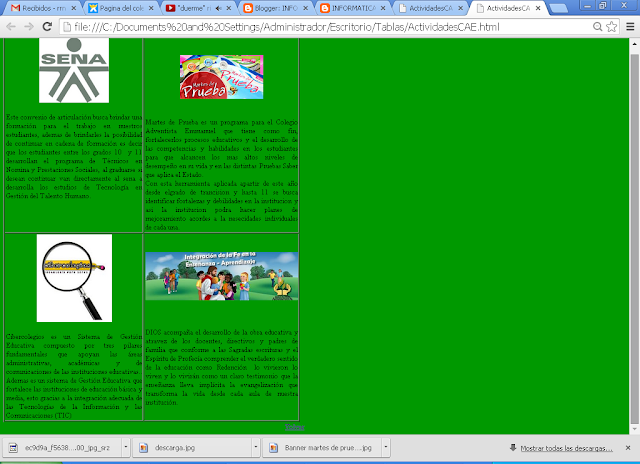Open the Chrome menu button
Image resolution: width=640 pixels, height=464 pixels.
click(630, 27)
